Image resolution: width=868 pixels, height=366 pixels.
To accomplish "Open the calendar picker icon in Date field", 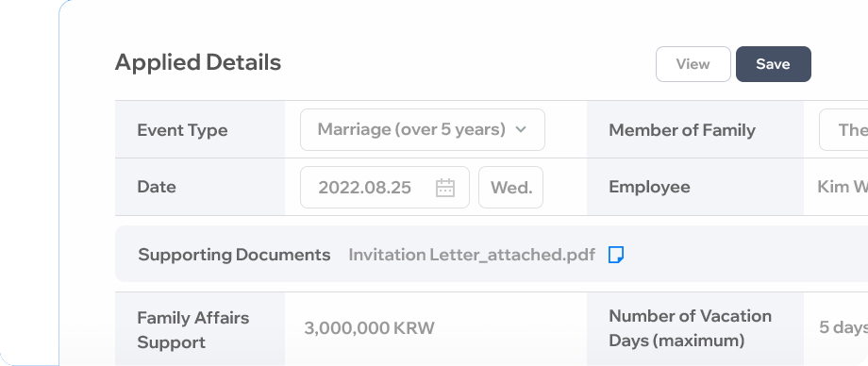I will tap(445, 188).
